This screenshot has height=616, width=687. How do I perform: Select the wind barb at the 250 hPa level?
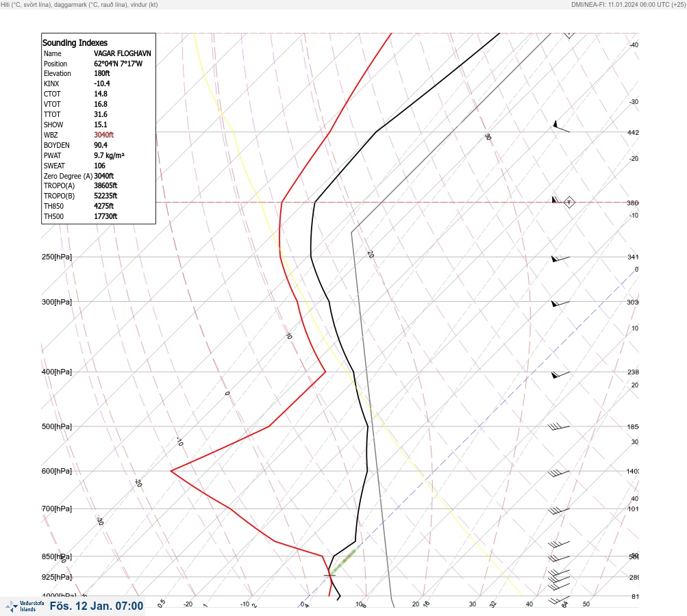point(560,259)
